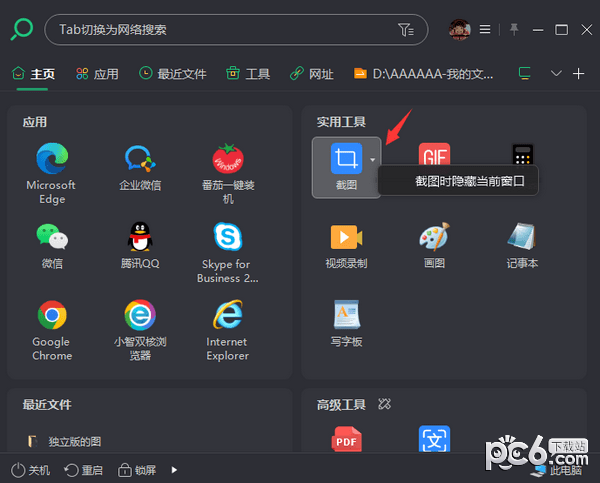The width and height of the screenshot is (600, 483).
Task: Open Microsoft Edge app
Action: pos(52,173)
